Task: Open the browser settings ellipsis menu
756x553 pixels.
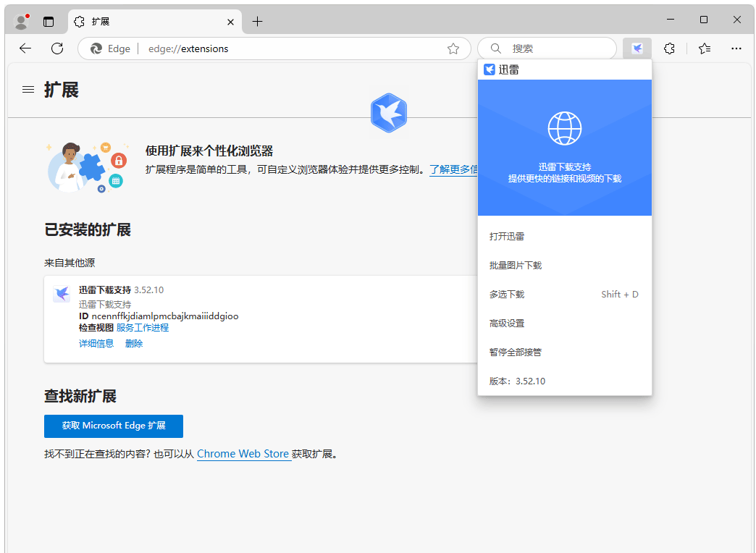Action: click(x=736, y=48)
